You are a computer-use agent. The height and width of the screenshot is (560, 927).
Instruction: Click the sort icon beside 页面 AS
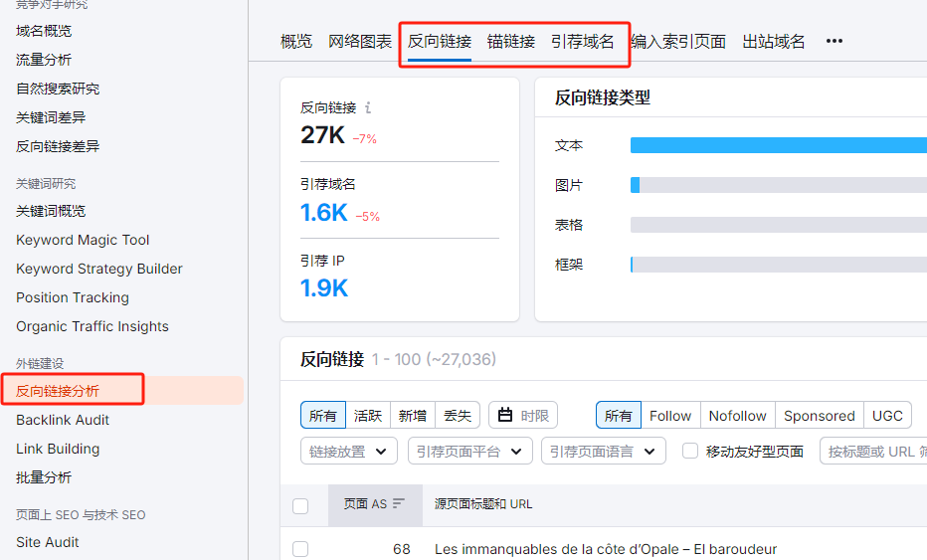(x=399, y=503)
